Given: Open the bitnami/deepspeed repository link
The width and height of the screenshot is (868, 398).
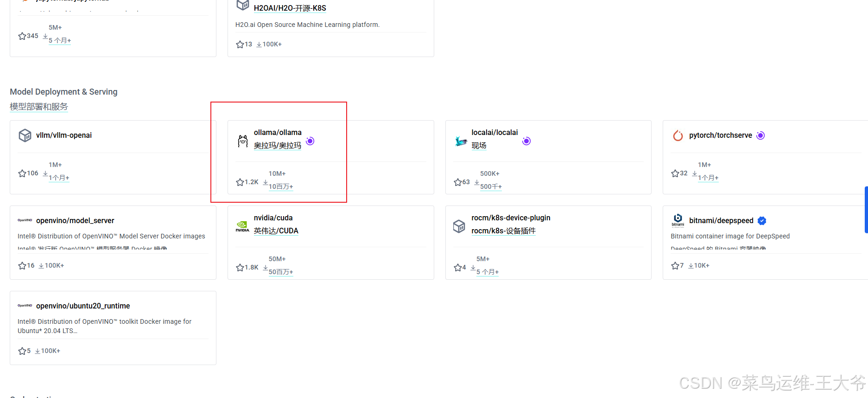Looking at the screenshot, I should (x=721, y=221).
